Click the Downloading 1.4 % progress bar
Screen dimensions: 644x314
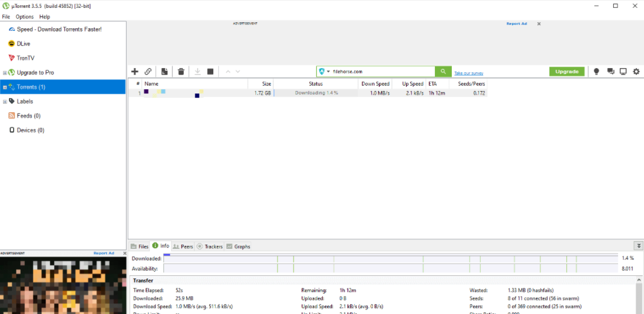316,93
